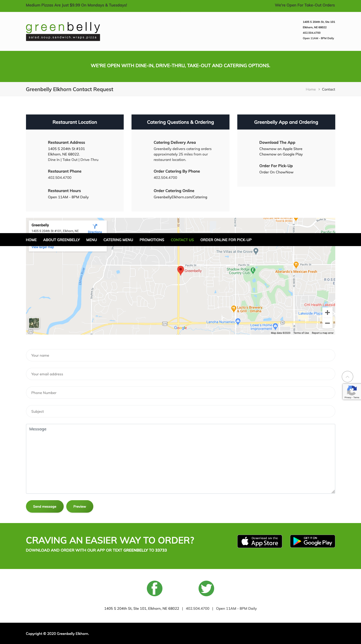This screenshot has width=361, height=644.
Task: Click the Get it on Google Play badge
Action: [x=312, y=541]
